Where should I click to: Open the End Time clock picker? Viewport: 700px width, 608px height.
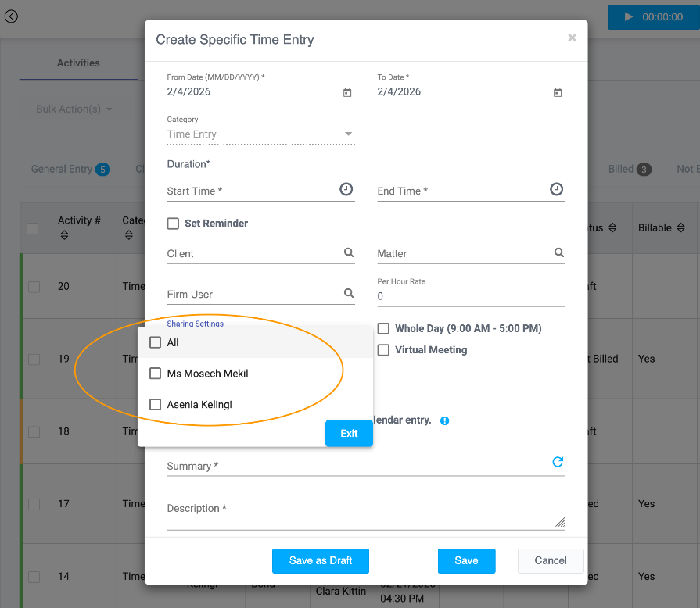point(556,188)
